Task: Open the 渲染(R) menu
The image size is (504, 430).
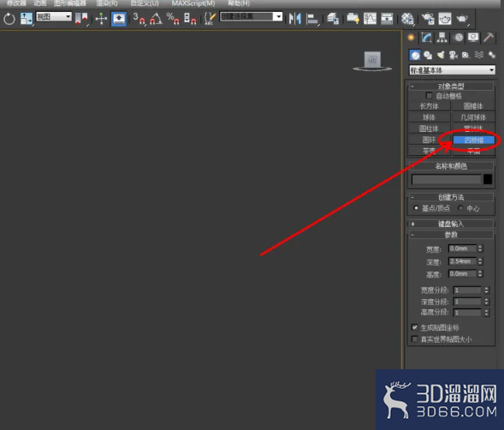Action: (x=107, y=3)
